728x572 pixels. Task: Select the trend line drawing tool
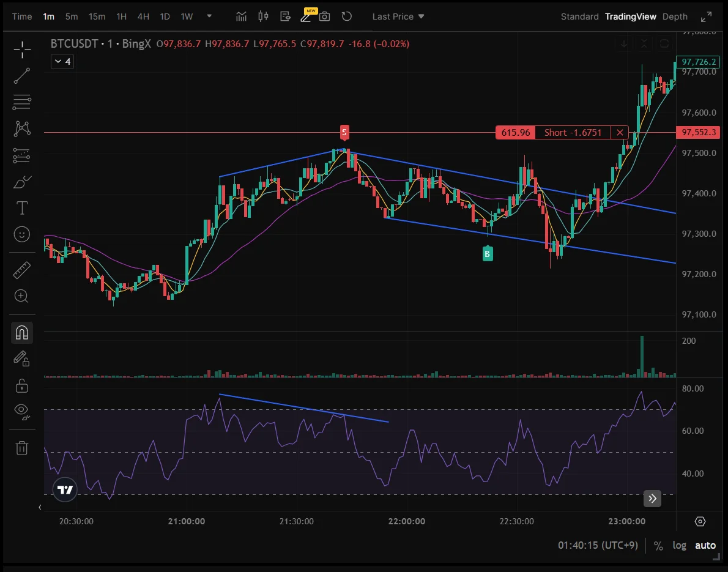pos(22,76)
